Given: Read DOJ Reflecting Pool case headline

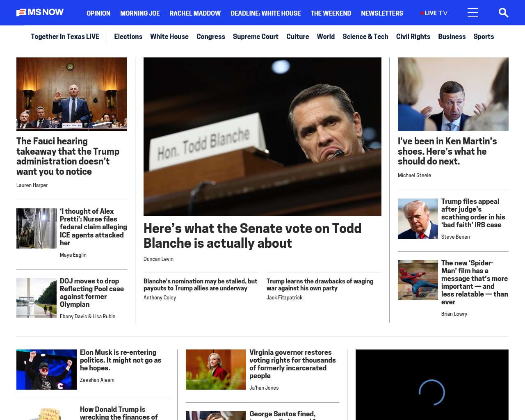Looking at the screenshot, I should tap(92, 292).
